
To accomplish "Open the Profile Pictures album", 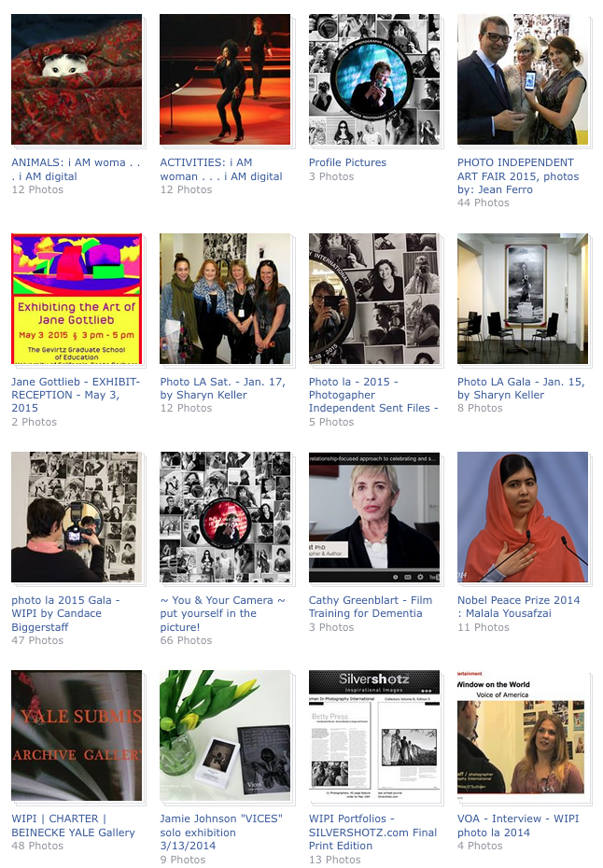I will (347, 162).
